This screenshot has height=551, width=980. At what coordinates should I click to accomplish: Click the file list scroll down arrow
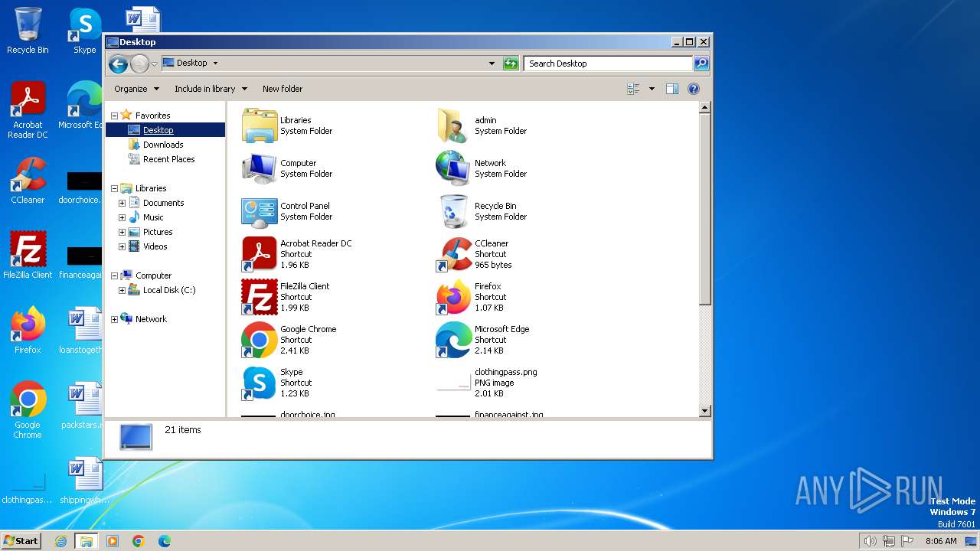(x=705, y=411)
